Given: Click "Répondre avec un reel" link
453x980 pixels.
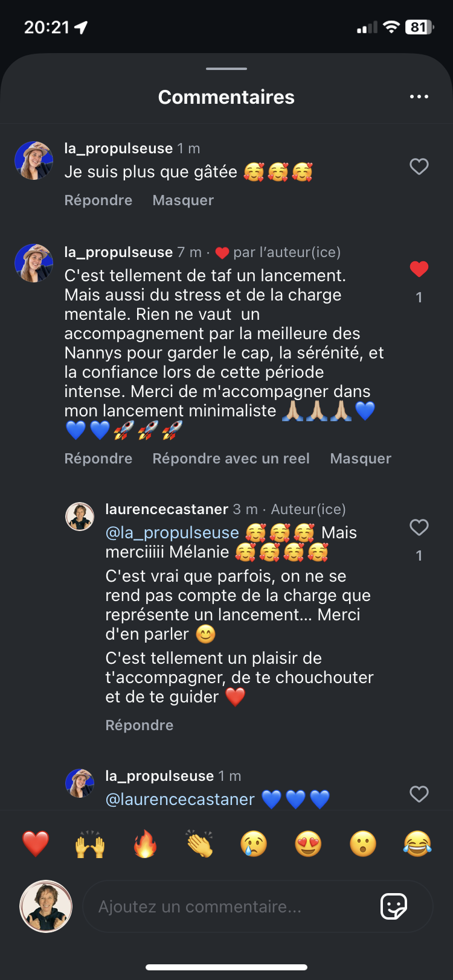Looking at the screenshot, I should (231, 459).
